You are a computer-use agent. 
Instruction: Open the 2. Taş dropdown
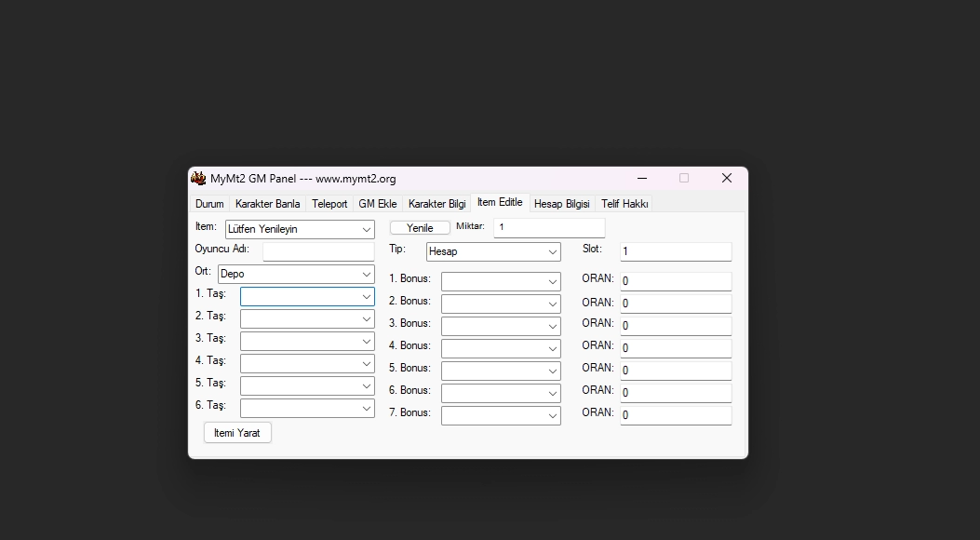(307, 319)
